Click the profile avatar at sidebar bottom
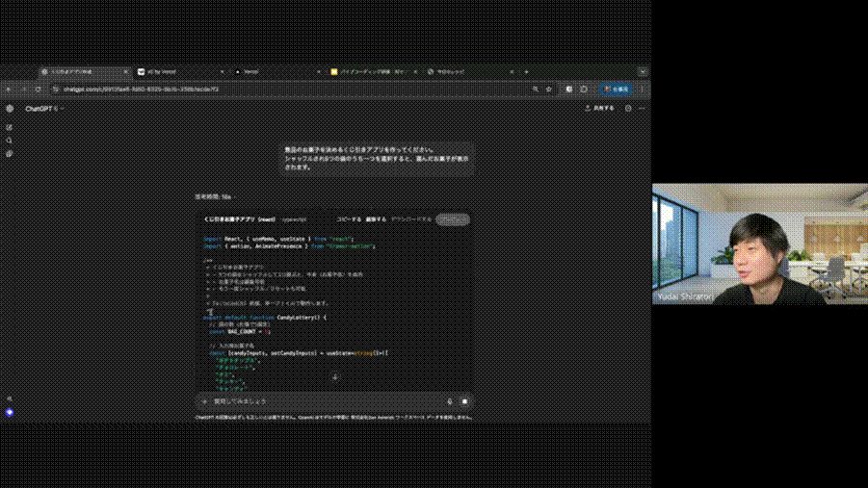Screen dimensions: 868x488 (x=10, y=412)
